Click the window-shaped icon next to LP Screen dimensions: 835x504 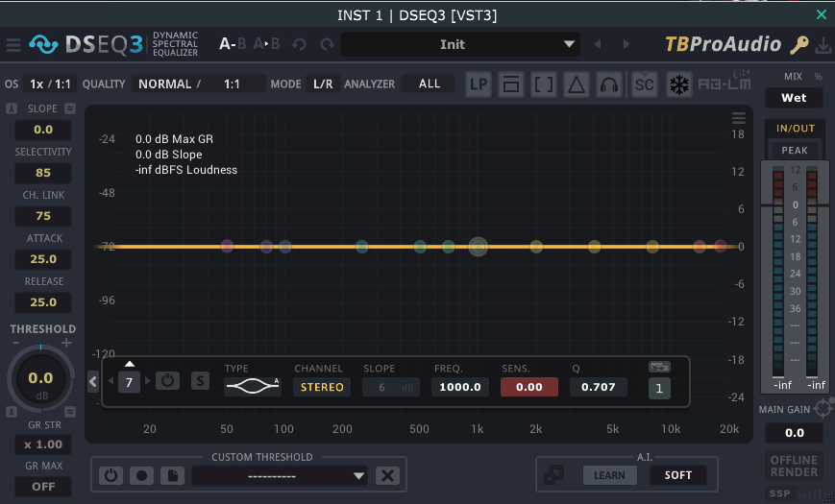[510, 84]
